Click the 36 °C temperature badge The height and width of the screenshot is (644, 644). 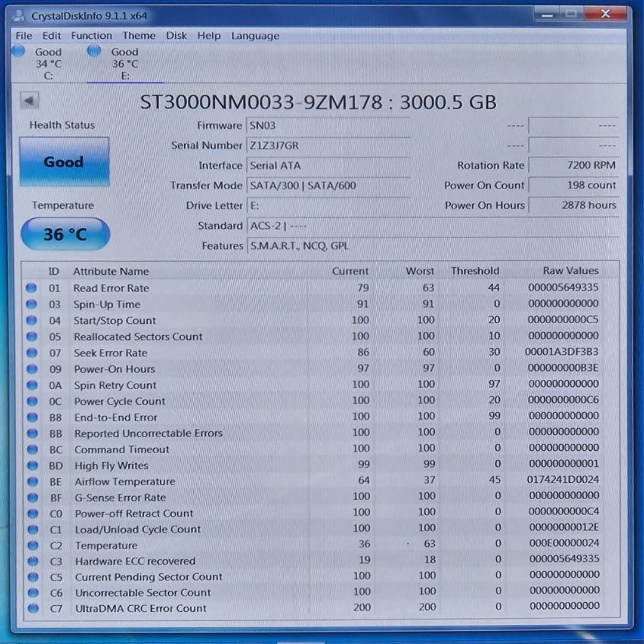coord(64,234)
